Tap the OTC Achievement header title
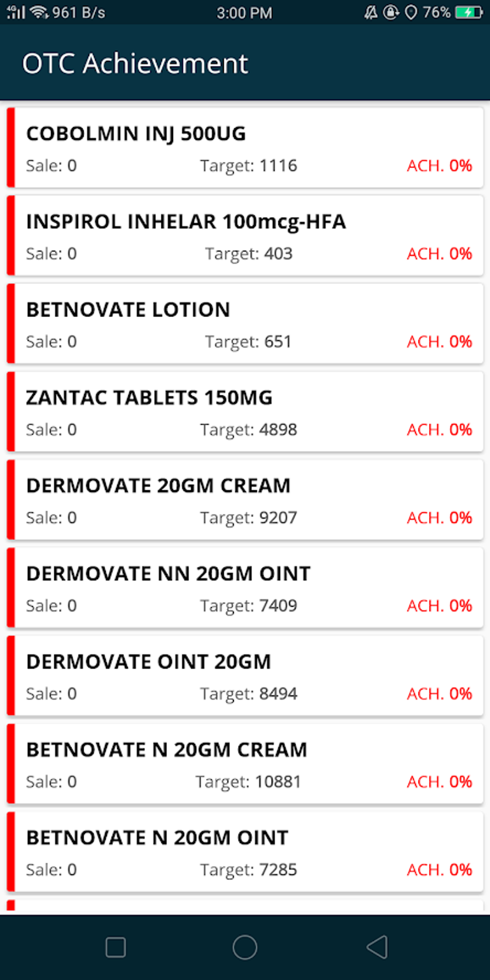This screenshot has height=980, width=490. click(135, 63)
